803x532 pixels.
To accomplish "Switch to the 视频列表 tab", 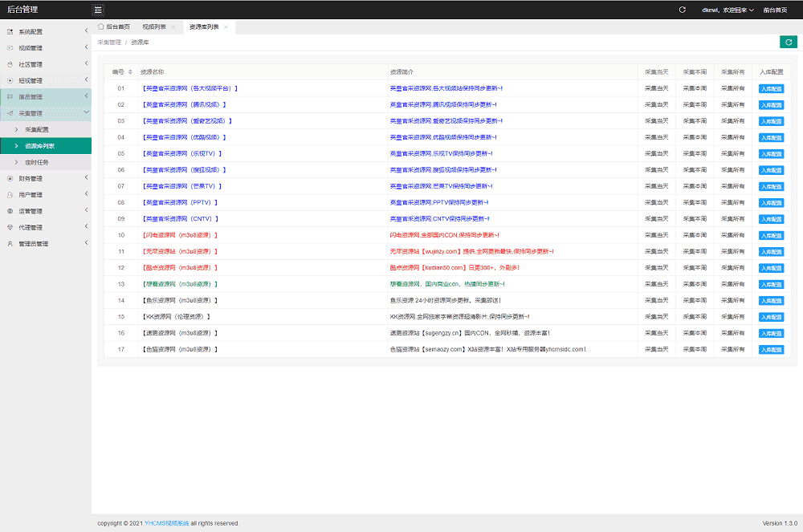I will pos(153,27).
